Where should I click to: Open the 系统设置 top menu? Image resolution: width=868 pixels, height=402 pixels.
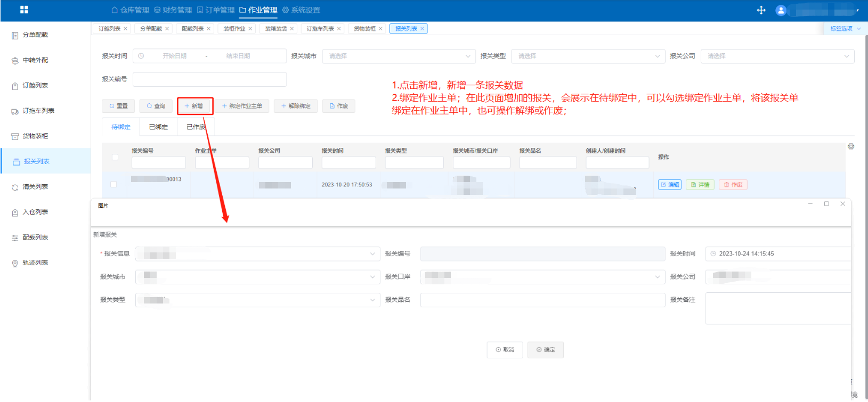pyautogui.click(x=301, y=10)
